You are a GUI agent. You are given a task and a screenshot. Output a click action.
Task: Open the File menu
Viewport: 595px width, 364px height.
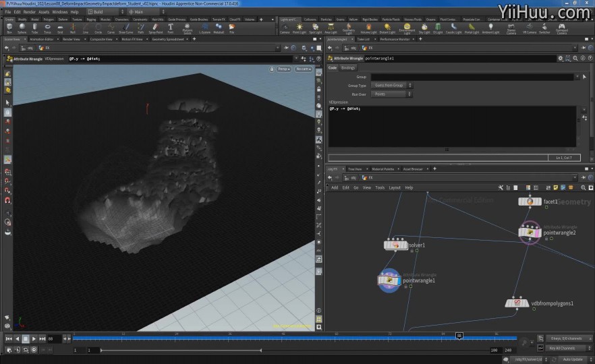[x=7, y=11]
